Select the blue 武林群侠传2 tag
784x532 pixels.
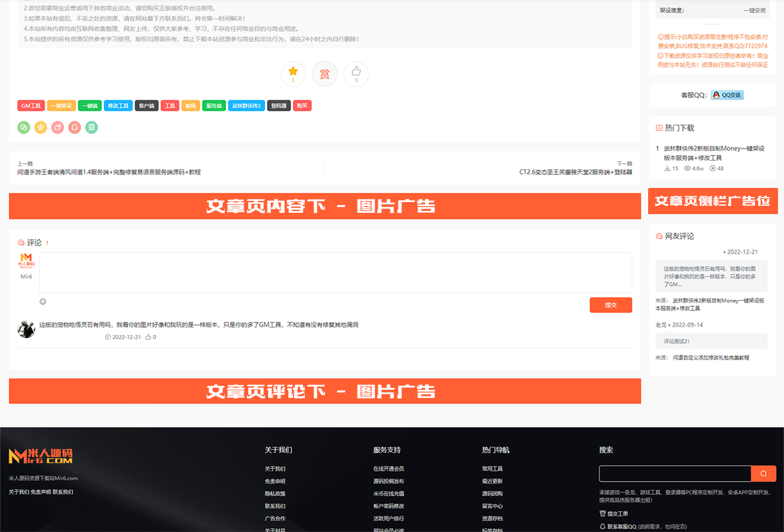246,106
